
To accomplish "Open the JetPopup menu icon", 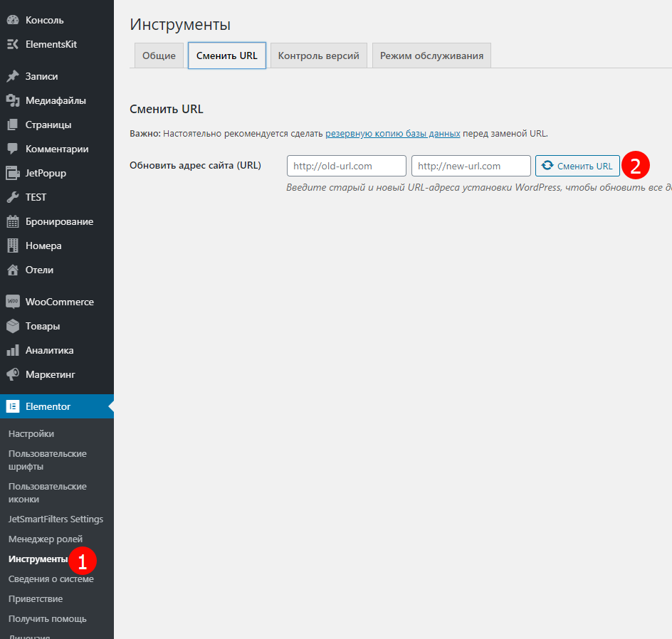I will 13,173.
